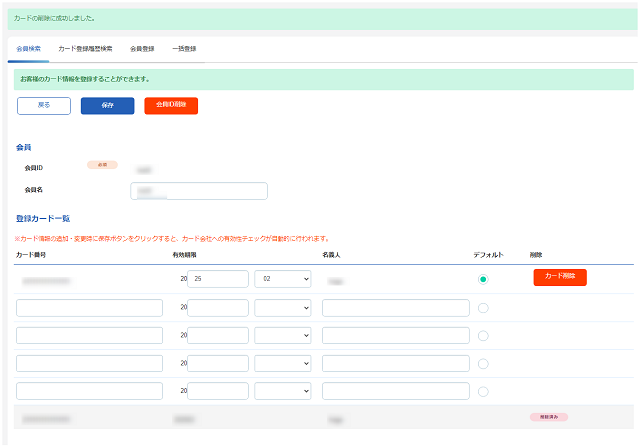Expand the fourth row expiry month dropdown

coord(282,364)
